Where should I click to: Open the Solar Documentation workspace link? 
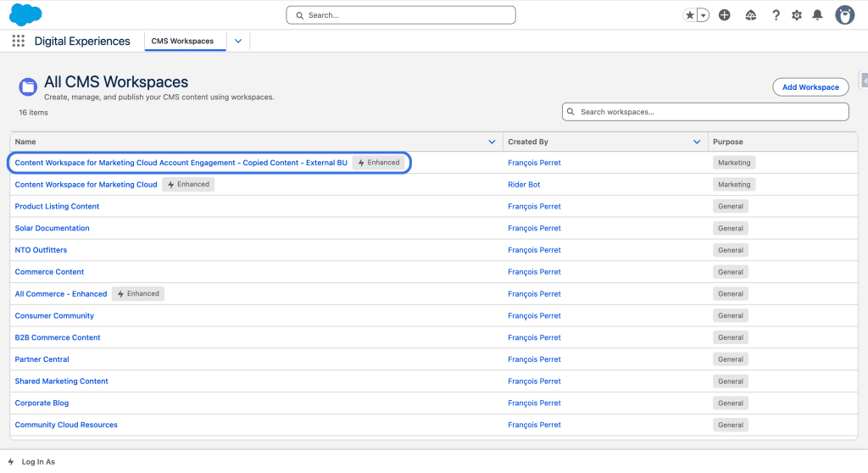pyautogui.click(x=52, y=228)
